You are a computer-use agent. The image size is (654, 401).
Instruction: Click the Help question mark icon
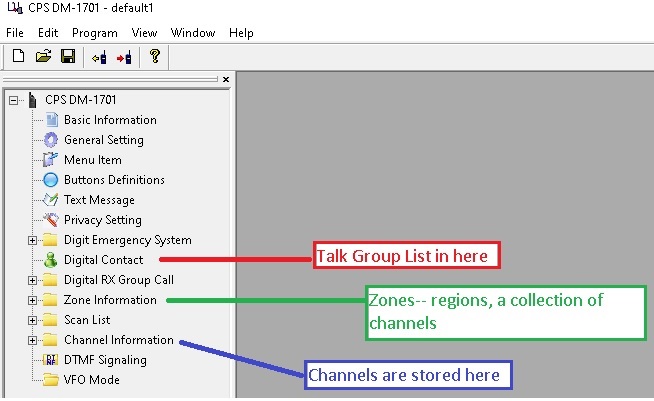[155, 56]
